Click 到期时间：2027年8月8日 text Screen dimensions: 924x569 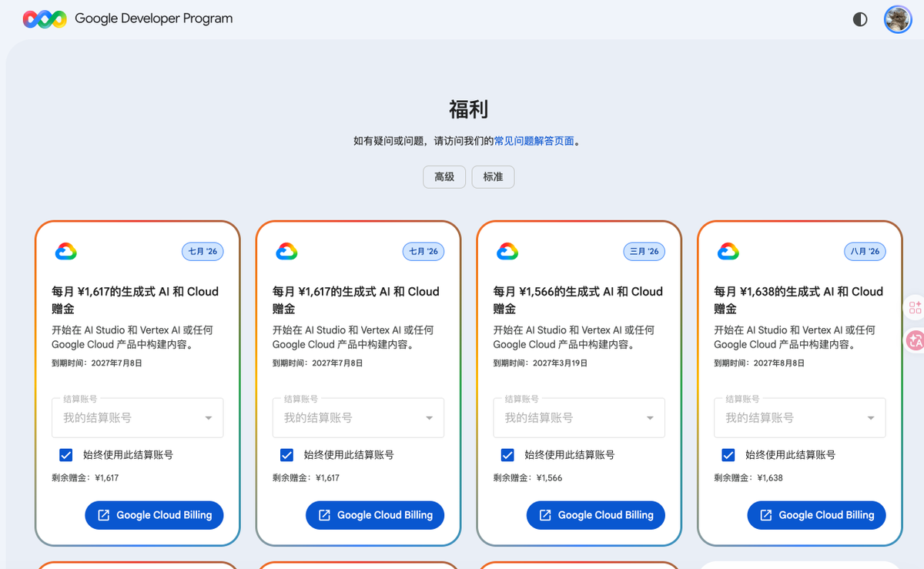[x=759, y=363]
